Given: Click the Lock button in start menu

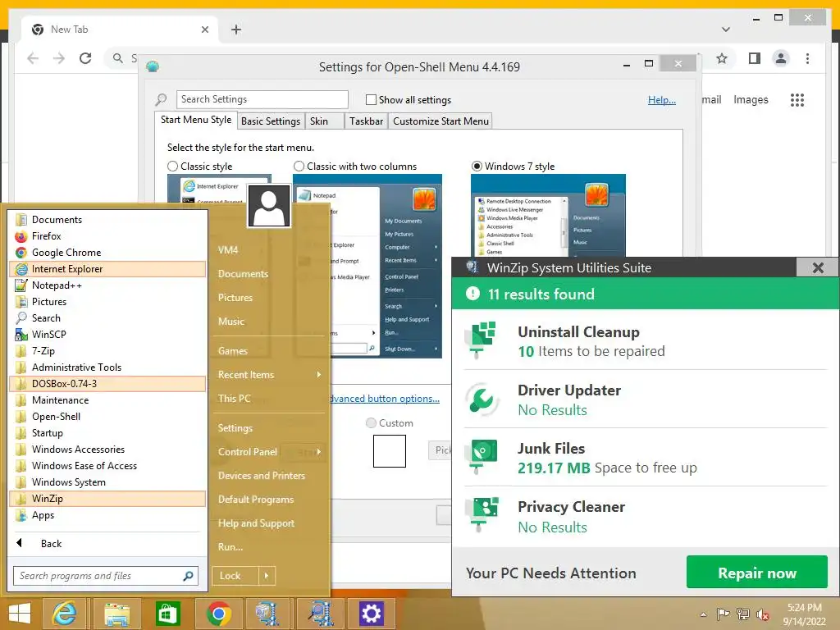Looking at the screenshot, I should 235,576.
